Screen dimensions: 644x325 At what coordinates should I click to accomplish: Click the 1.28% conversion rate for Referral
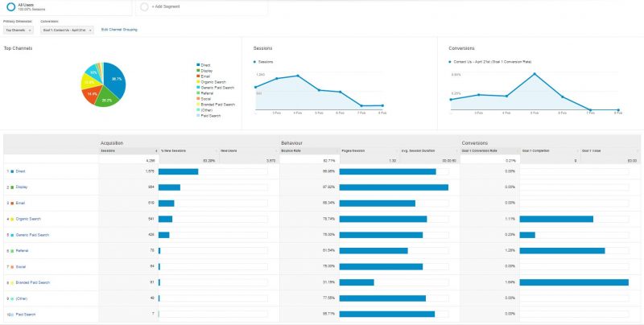510,251
